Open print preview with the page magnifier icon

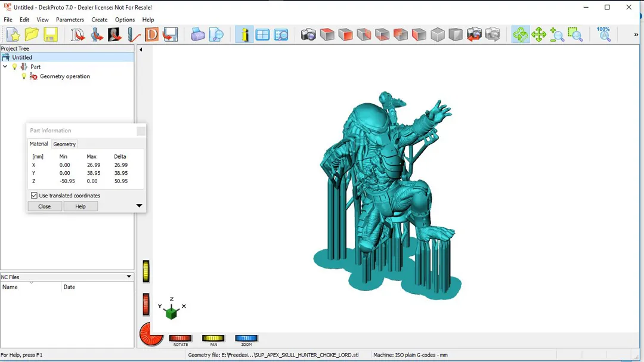(x=216, y=35)
